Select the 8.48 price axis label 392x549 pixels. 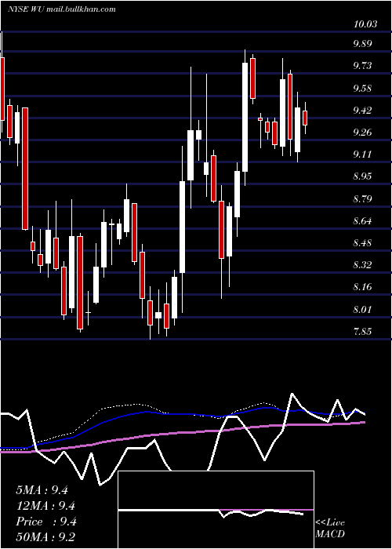click(x=362, y=243)
